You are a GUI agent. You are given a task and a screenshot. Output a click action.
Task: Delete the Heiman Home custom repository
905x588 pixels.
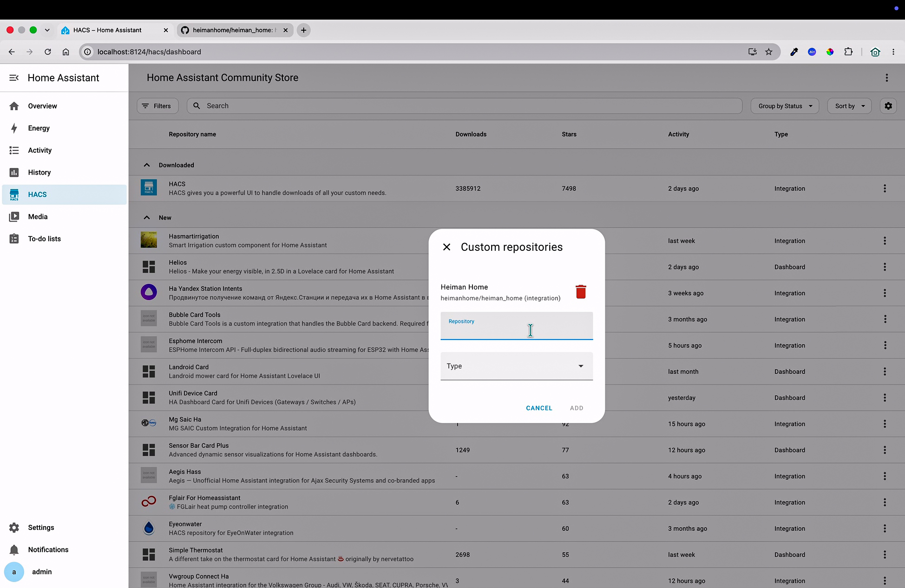coord(581,292)
